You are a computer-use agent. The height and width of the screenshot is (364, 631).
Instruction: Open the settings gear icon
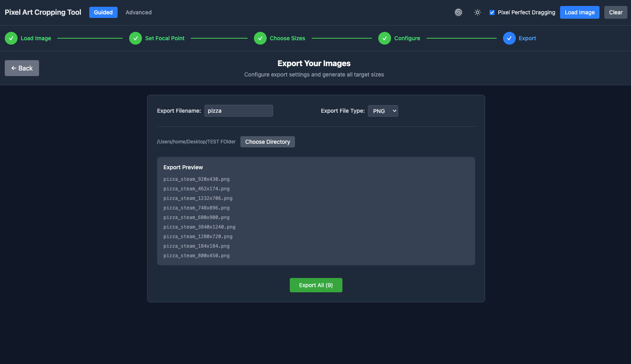(x=458, y=12)
